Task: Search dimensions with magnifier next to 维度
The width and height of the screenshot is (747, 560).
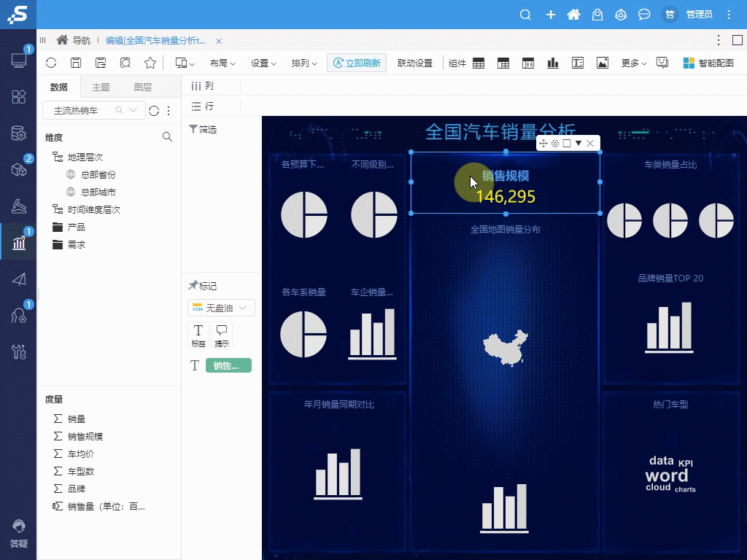Action: pyautogui.click(x=167, y=137)
